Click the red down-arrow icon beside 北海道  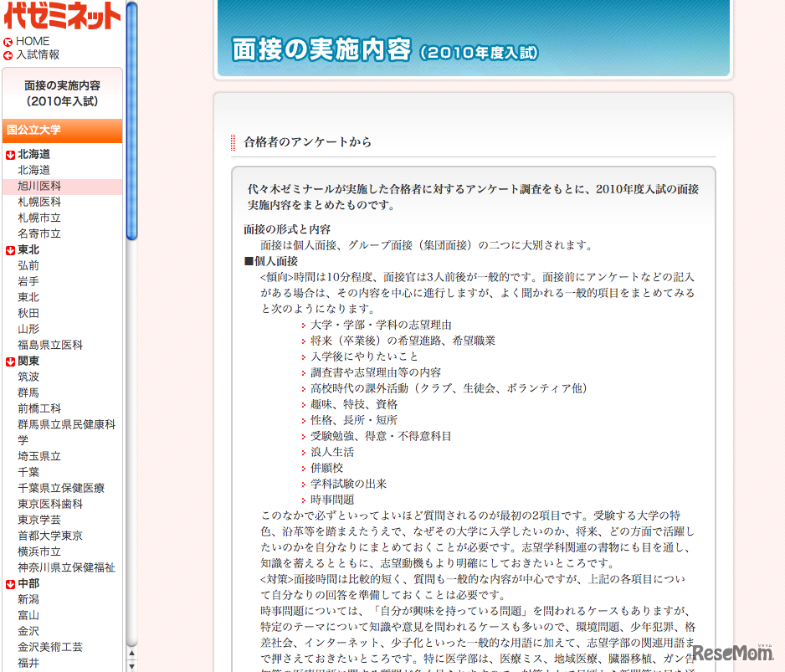click(x=10, y=155)
